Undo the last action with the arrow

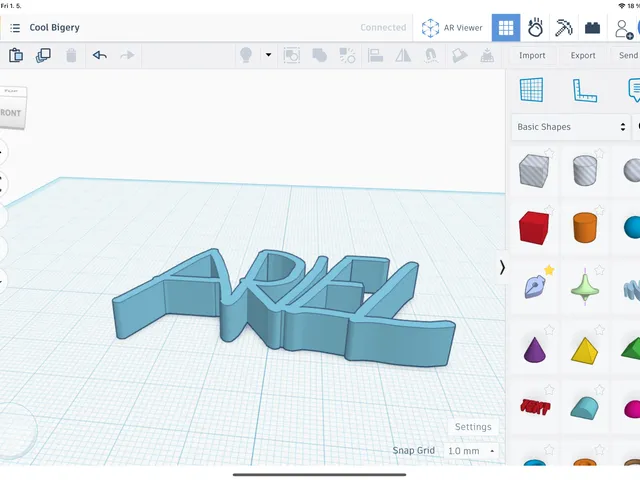tap(100, 55)
